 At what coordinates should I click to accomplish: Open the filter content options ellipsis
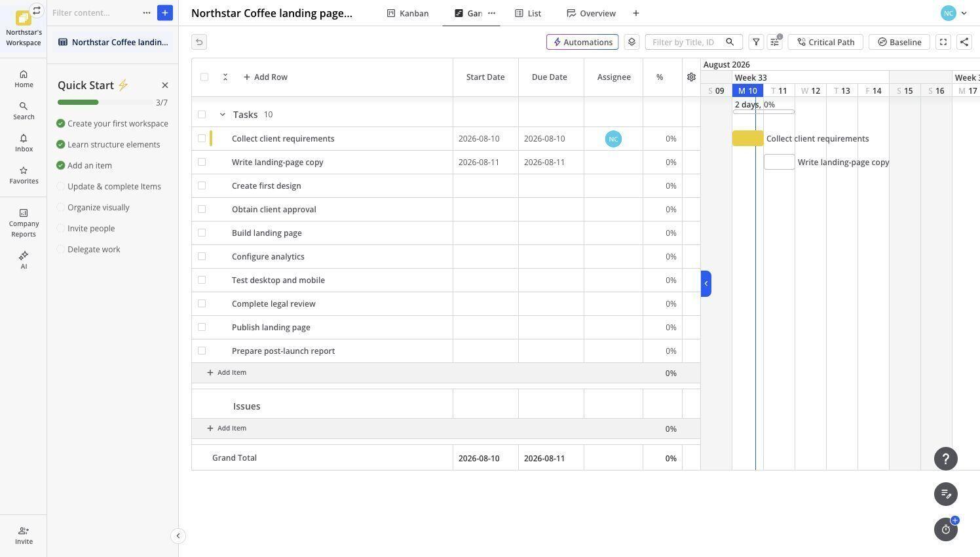coord(147,12)
